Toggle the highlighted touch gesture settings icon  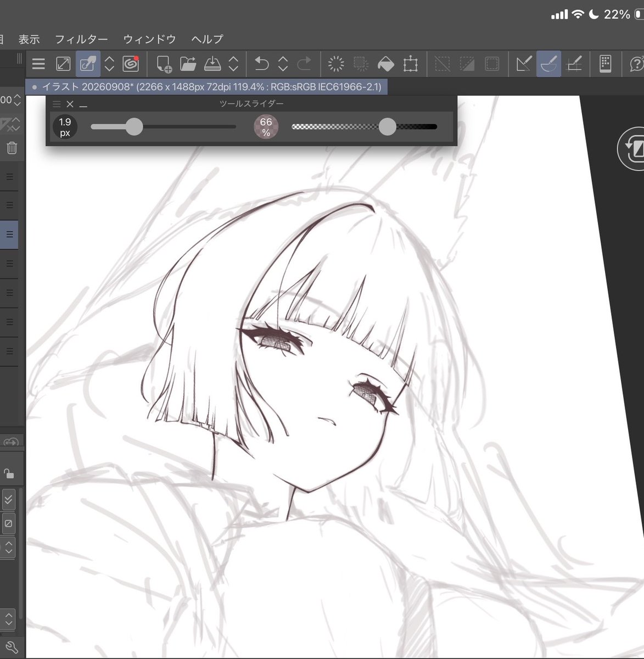(88, 64)
